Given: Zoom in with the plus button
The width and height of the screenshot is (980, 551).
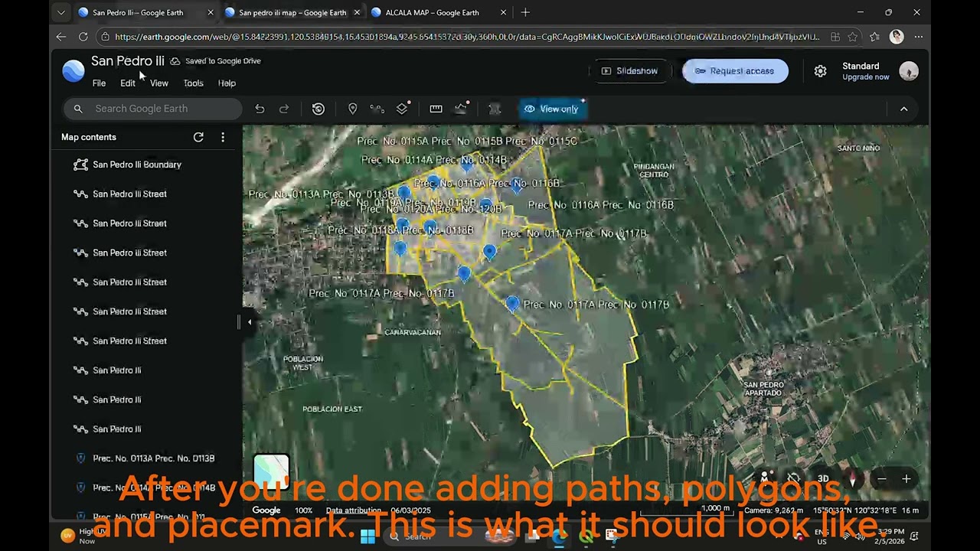Looking at the screenshot, I should pos(906,479).
